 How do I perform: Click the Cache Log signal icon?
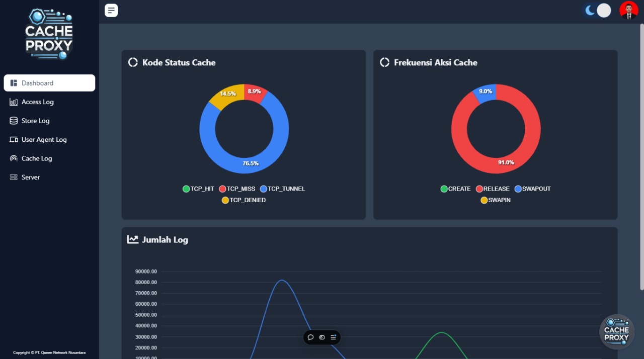(14, 158)
